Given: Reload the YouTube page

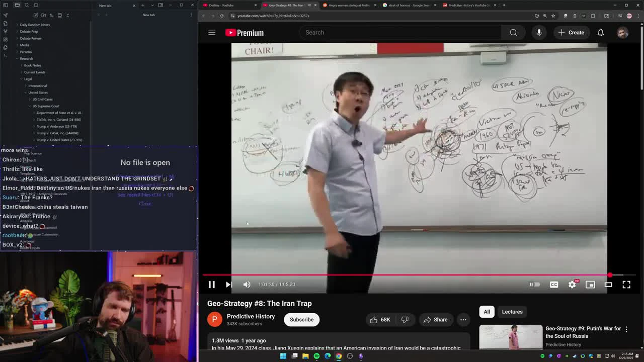Looking at the screenshot, I should 221,16.
